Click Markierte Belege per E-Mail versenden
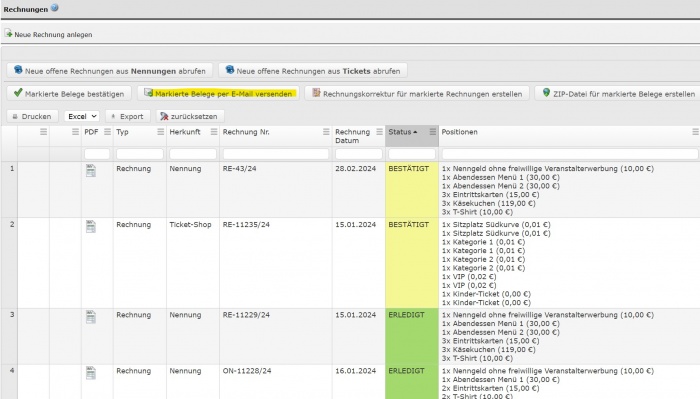This screenshot has height=399, width=700. pyautogui.click(x=218, y=93)
